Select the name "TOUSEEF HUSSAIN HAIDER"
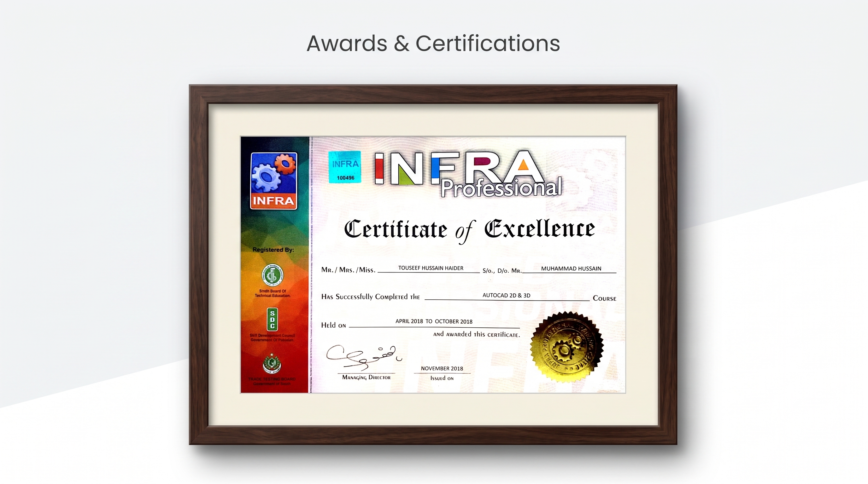Viewport: 868px width, 484px height. [x=431, y=268]
